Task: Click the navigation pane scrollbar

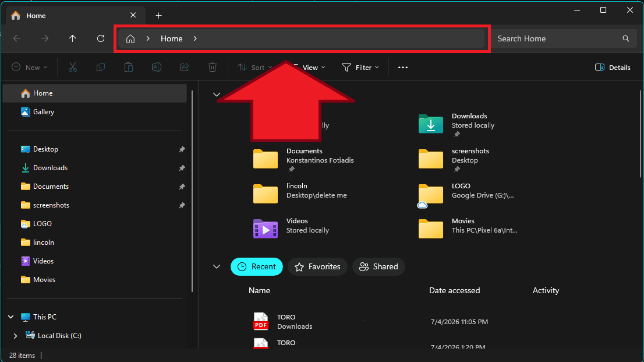Action: coord(192,191)
